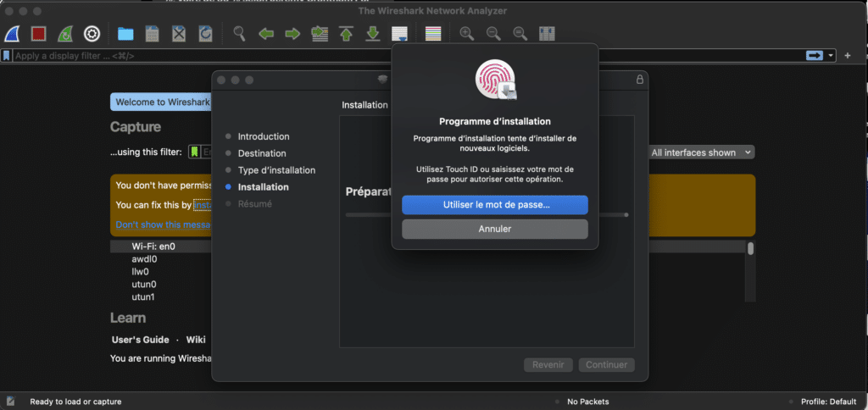Select the Wi-Fi: en0 interface
Viewport: 868px width, 410px height.
pos(153,247)
